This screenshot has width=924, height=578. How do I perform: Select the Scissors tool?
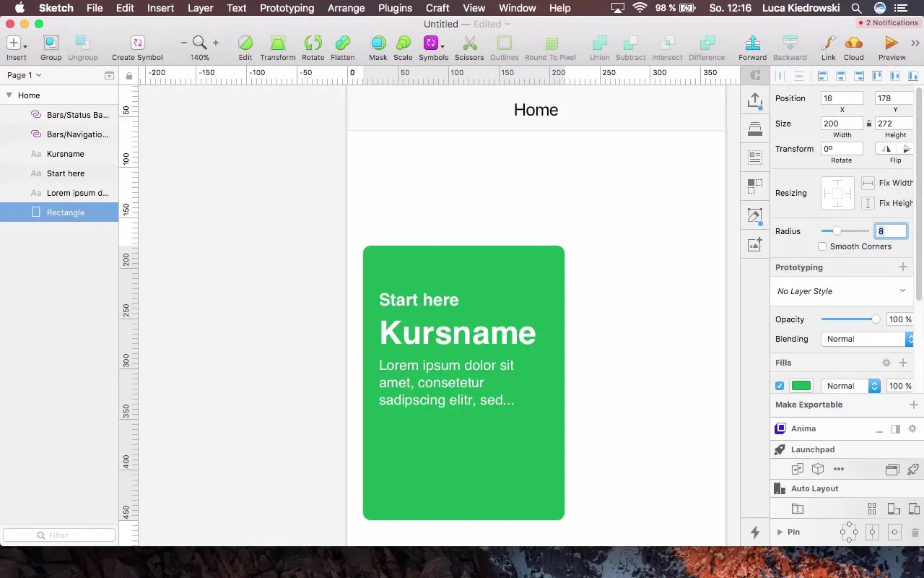pos(469,43)
